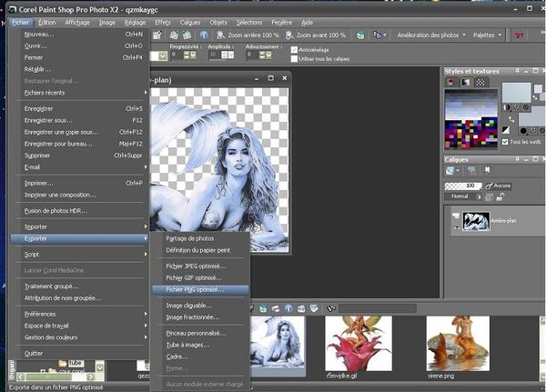Image resolution: width=546 pixels, height=392 pixels.
Task: Click the foreground color style half-circle button
Action: point(506,107)
